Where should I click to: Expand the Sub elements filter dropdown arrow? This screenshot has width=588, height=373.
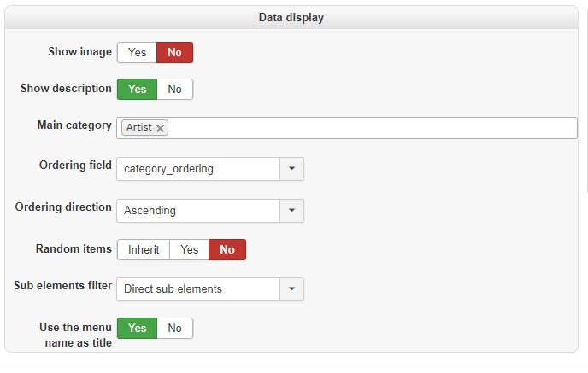291,289
